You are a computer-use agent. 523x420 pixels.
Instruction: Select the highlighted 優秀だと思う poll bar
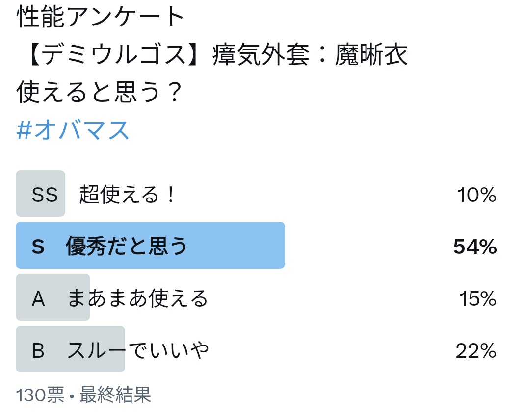tap(151, 246)
